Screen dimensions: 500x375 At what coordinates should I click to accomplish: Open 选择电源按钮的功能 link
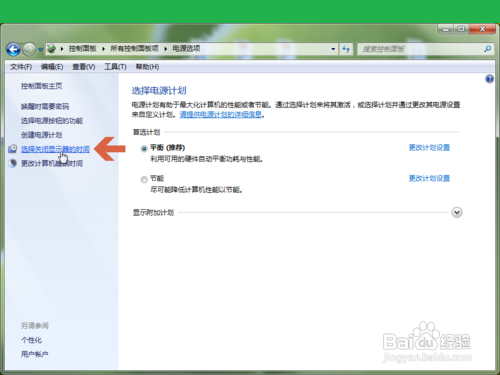pos(52,121)
